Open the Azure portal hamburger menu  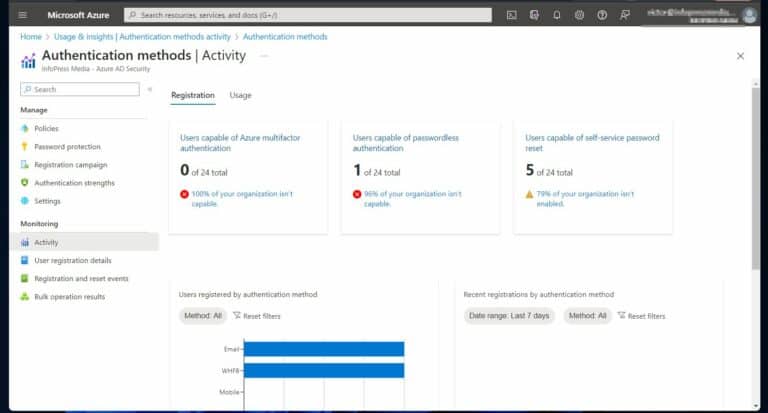coord(23,15)
